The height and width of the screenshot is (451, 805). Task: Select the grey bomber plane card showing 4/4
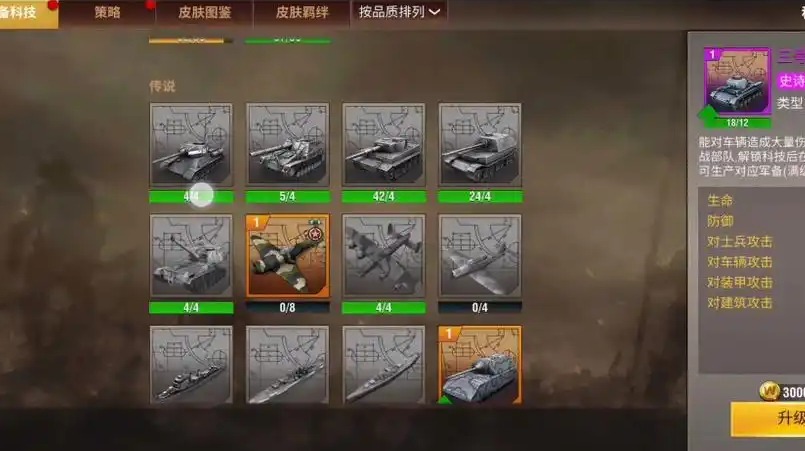[384, 256]
